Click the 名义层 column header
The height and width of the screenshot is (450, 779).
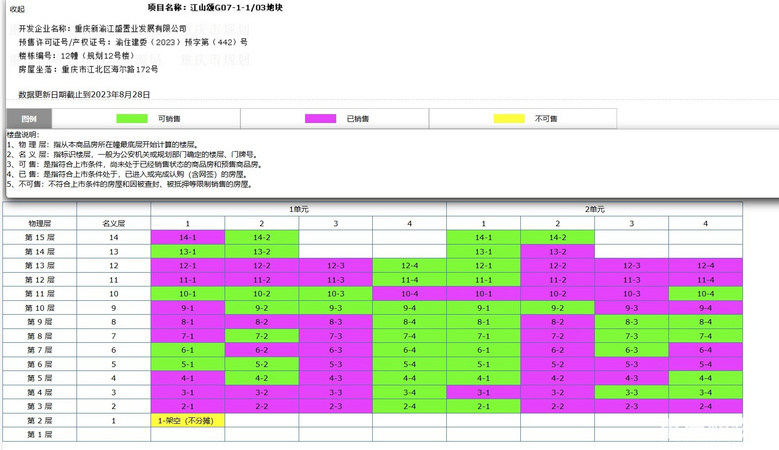pyautogui.click(x=114, y=224)
